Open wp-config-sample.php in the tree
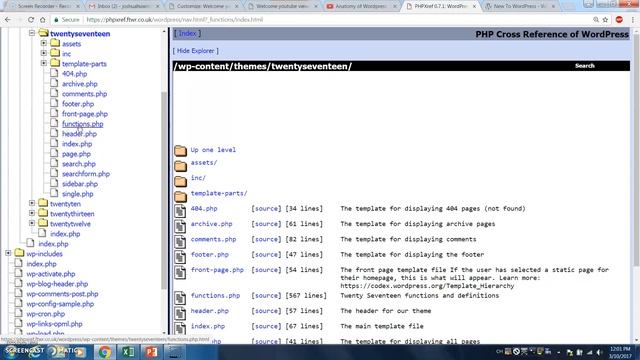The height and width of the screenshot is (360, 640). point(60,304)
